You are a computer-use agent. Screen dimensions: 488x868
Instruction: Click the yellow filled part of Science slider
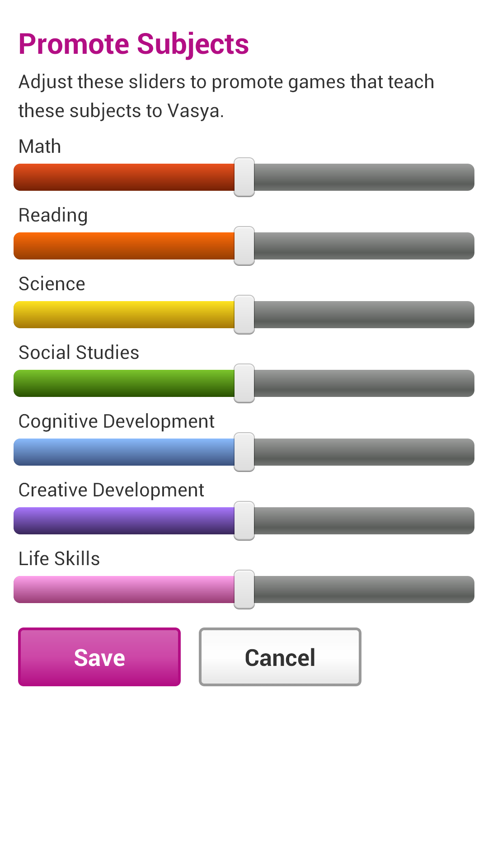(x=124, y=315)
